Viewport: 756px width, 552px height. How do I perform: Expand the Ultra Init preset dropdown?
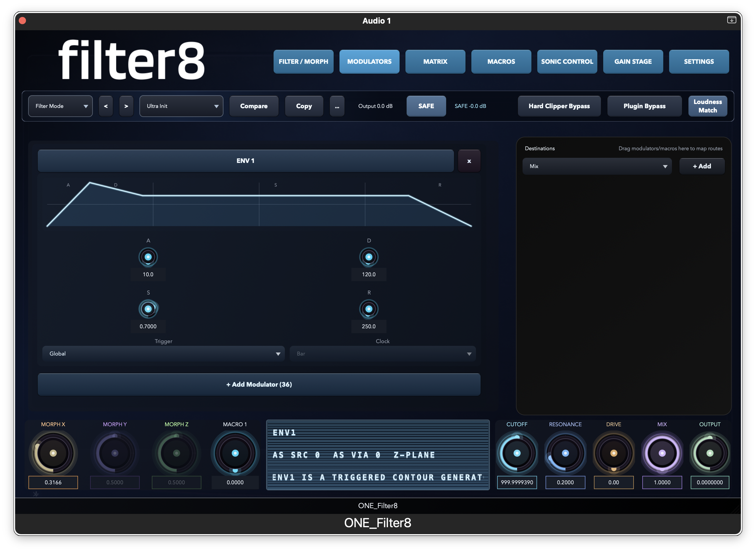(x=181, y=106)
